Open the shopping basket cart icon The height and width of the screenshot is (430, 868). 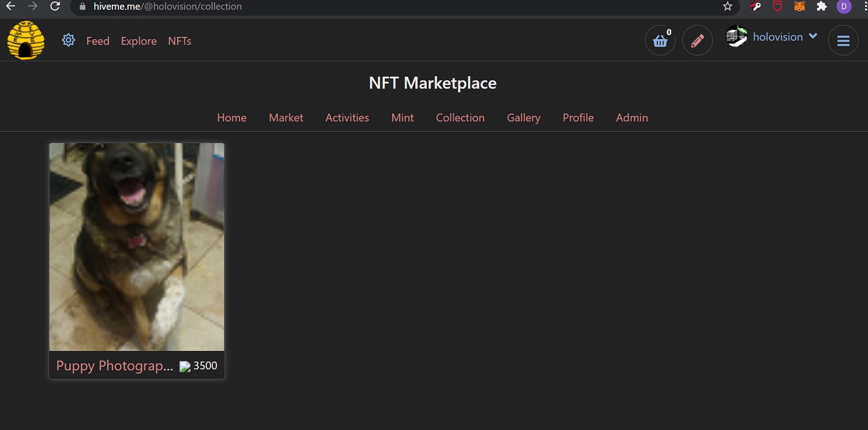(660, 40)
